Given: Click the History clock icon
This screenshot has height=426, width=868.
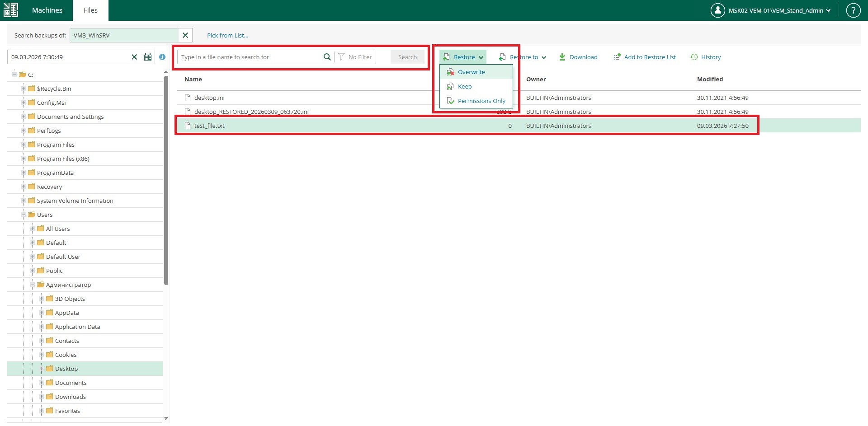Looking at the screenshot, I should pyautogui.click(x=694, y=57).
